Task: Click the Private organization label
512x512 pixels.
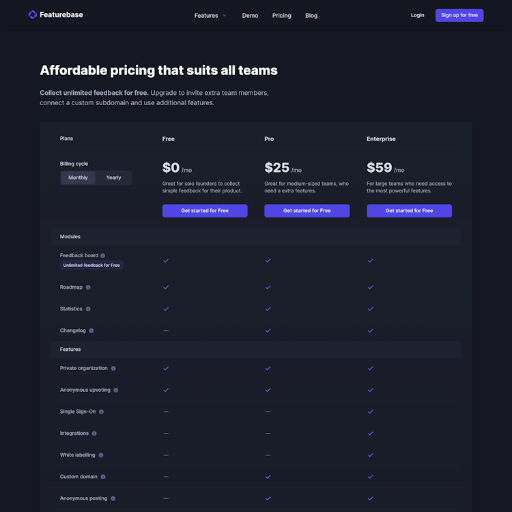Action: click(84, 368)
